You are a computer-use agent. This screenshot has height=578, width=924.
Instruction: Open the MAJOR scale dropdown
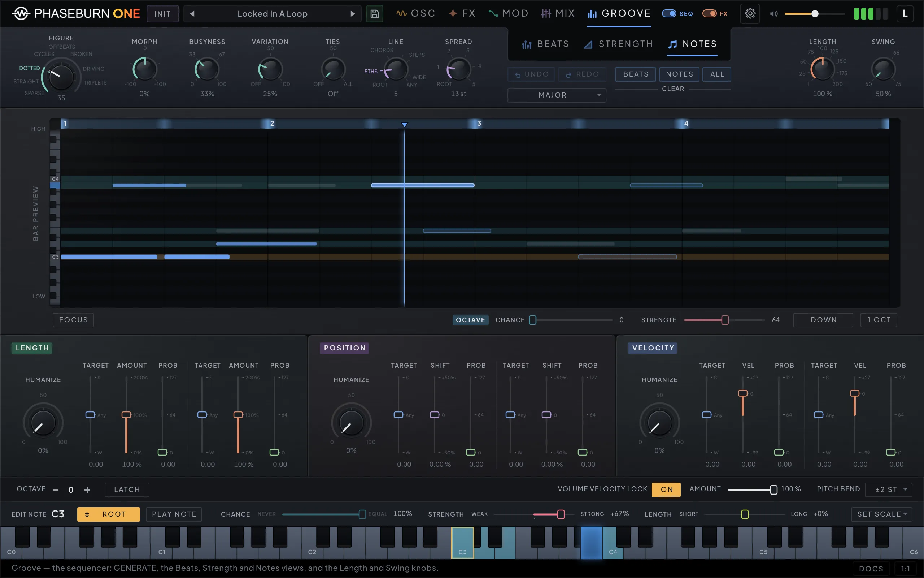(x=557, y=95)
